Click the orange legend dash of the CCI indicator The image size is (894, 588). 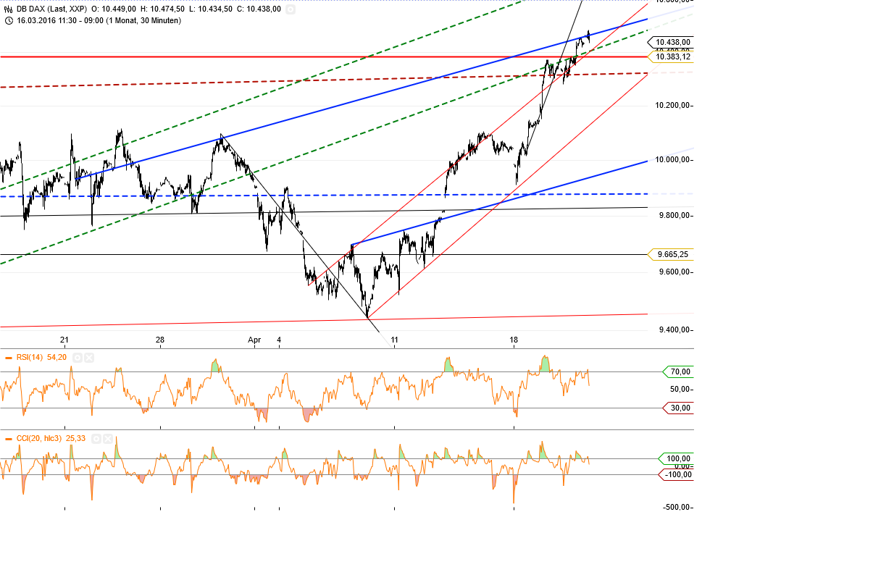pyautogui.click(x=9, y=438)
